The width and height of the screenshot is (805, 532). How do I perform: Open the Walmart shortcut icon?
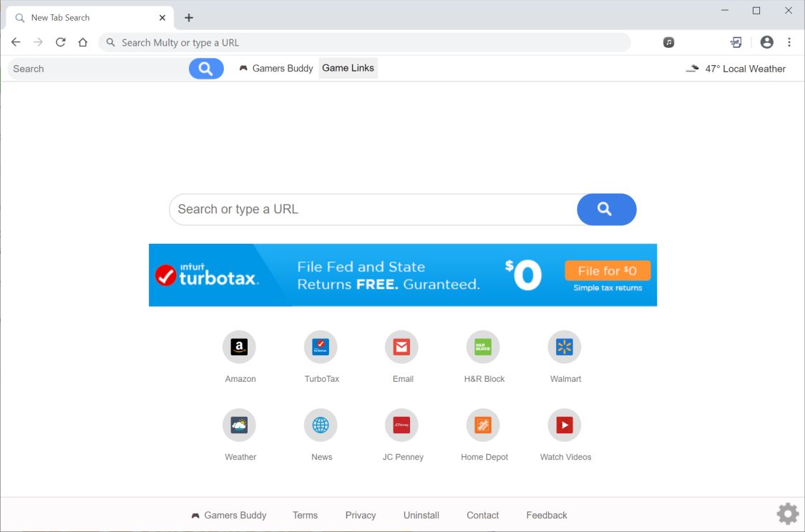pyautogui.click(x=565, y=346)
